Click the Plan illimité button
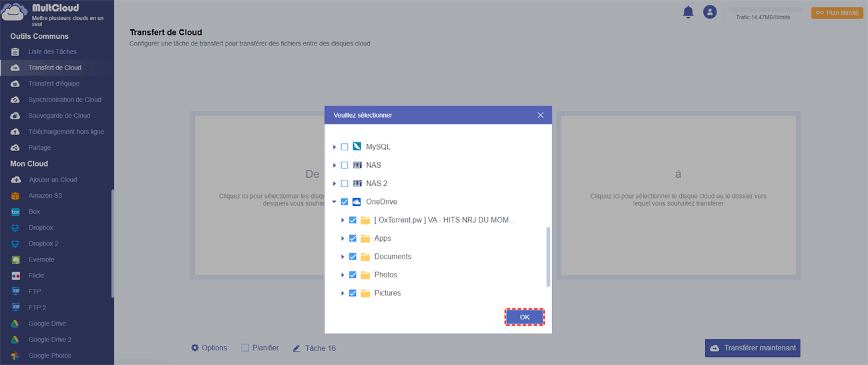The width and height of the screenshot is (868, 365). (837, 13)
